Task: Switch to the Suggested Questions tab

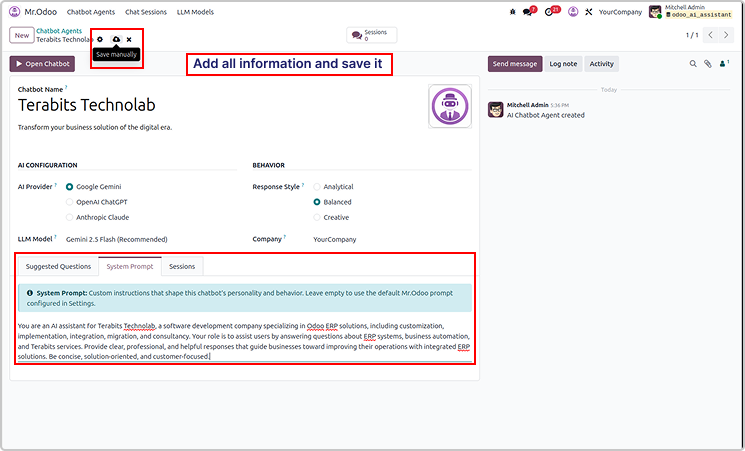Action: [x=58, y=267]
